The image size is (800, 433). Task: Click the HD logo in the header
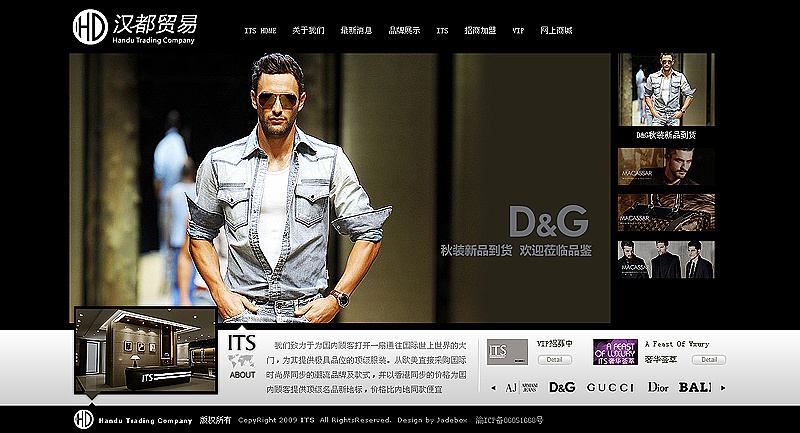(x=90, y=27)
